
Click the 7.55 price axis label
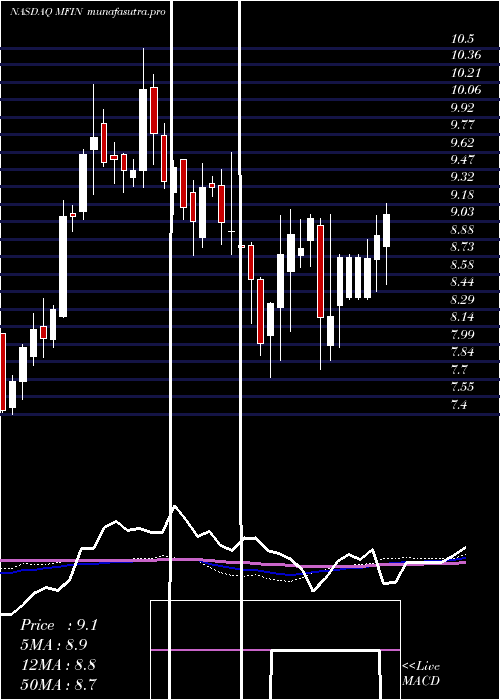[x=462, y=387]
